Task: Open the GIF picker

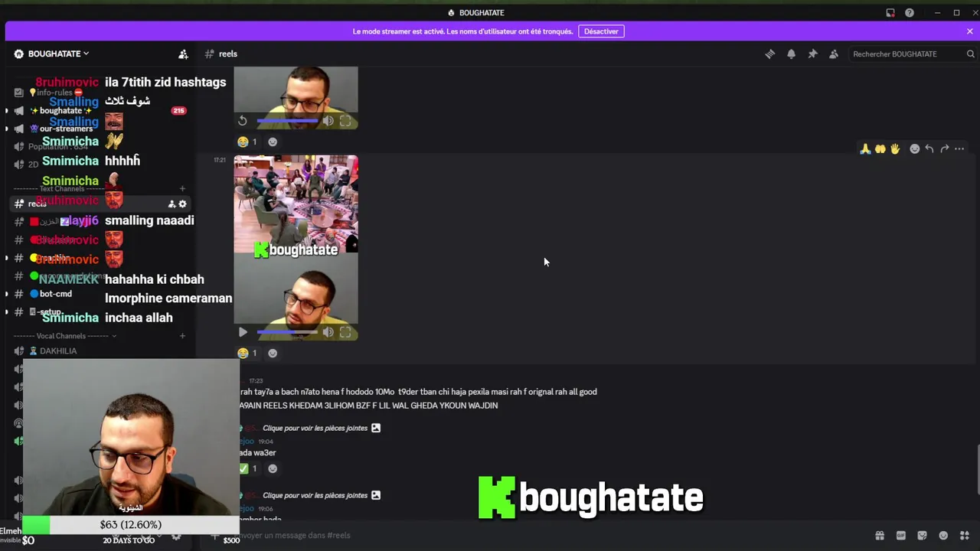Action: tap(901, 536)
